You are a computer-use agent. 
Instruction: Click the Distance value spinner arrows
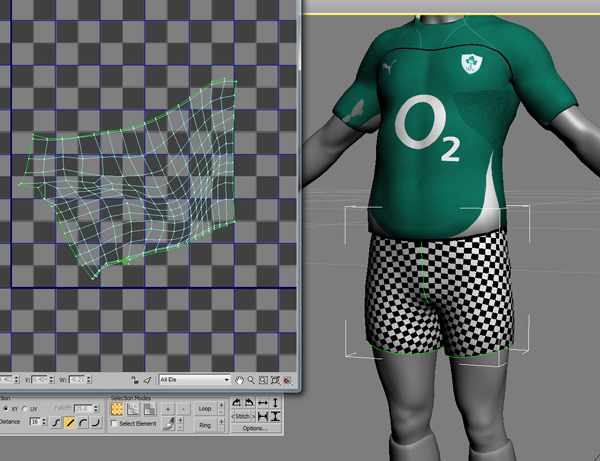pos(41,423)
